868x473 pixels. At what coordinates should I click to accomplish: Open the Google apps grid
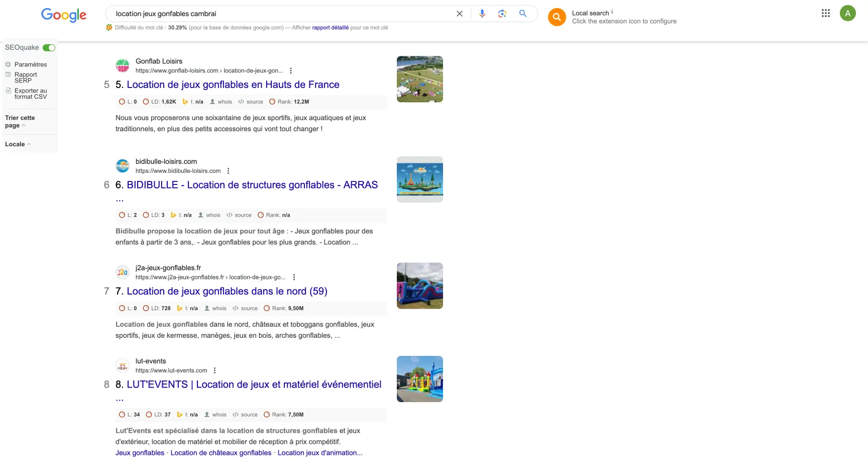pyautogui.click(x=825, y=14)
